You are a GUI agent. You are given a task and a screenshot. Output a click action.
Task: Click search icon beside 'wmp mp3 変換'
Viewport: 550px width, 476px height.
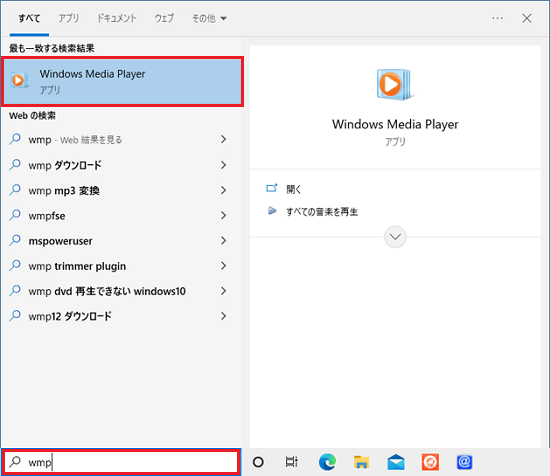pyautogui.click(x=15, y=190)
